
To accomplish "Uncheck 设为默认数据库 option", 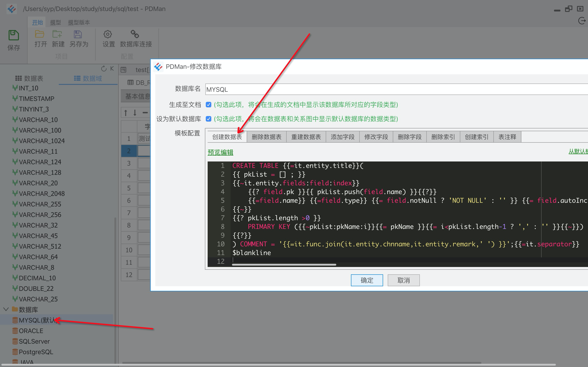I will 209,119.
